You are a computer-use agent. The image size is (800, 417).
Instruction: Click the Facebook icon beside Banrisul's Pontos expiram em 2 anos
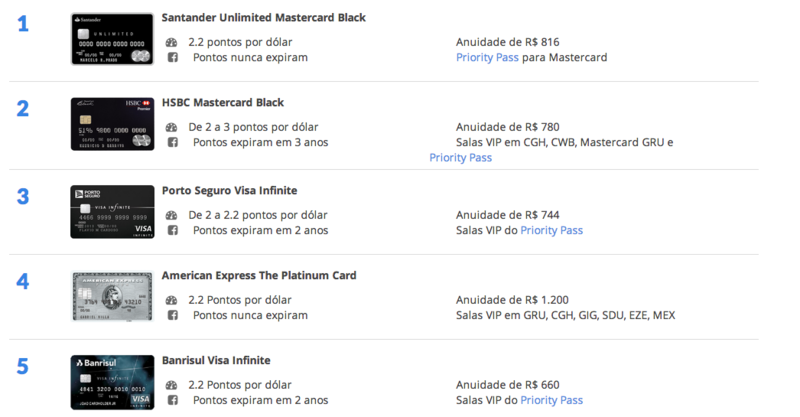(173, 400)
